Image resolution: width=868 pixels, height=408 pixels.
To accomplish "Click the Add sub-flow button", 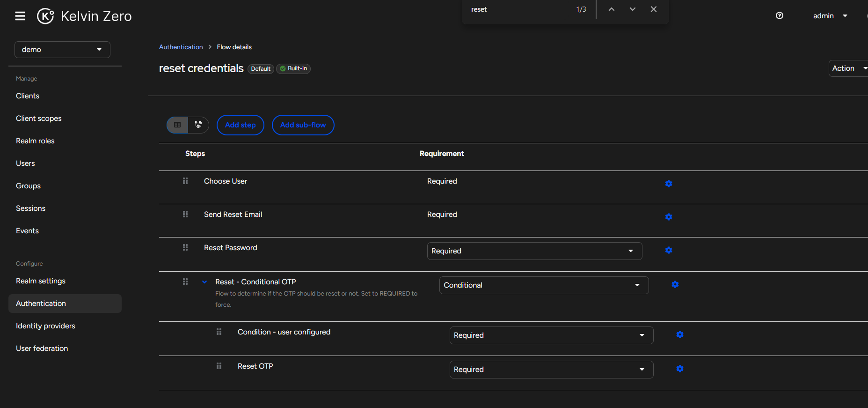I will click(x=303, y=125).
